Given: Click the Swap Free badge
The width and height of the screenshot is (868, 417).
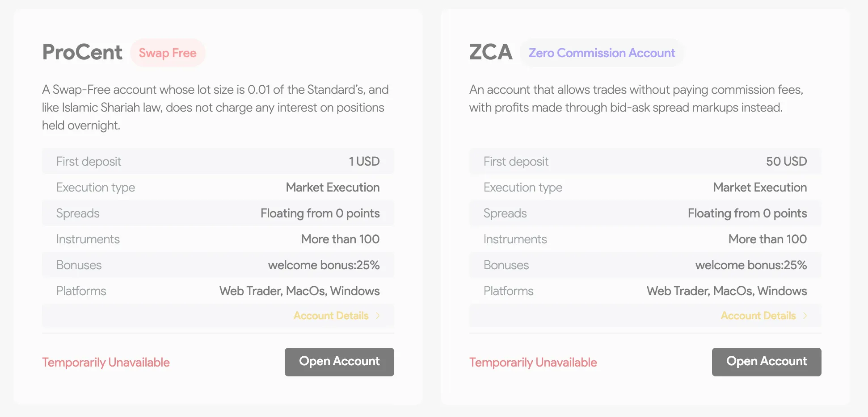Looking at the screenshot, I should coord(168,53).
